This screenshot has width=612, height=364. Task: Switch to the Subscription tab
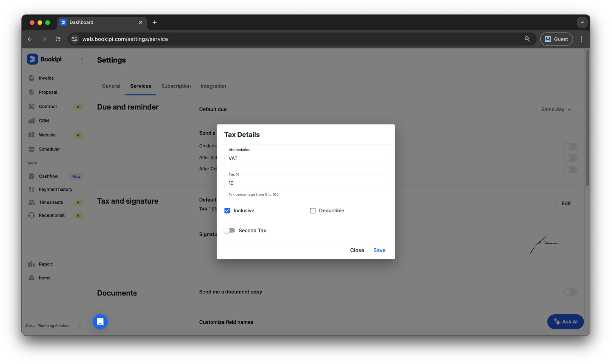click(176, 86)
